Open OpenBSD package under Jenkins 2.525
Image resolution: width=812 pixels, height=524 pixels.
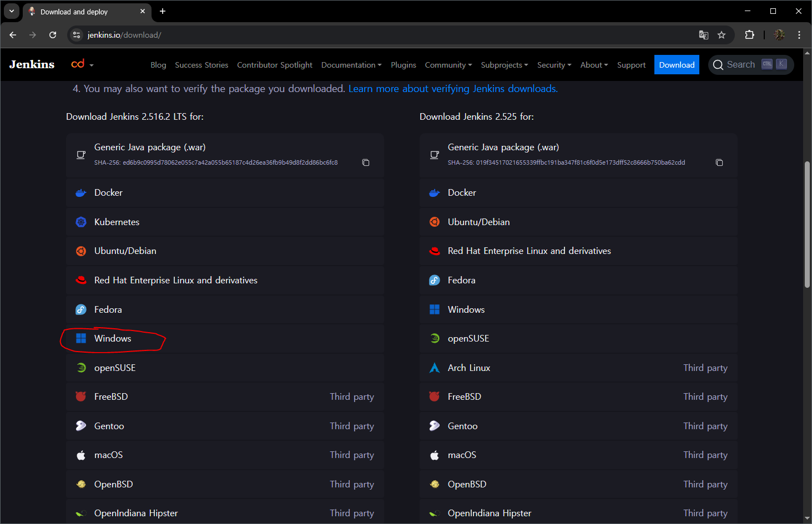click(578, 484)
